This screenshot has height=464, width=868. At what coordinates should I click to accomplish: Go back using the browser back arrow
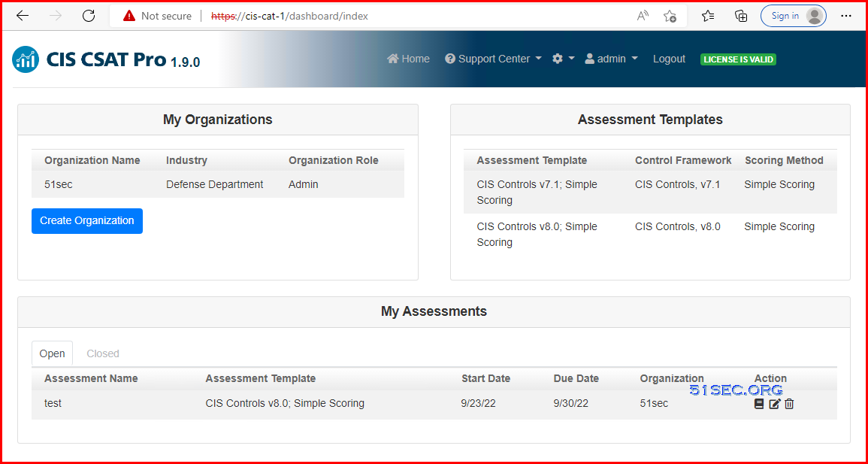coord(23,16)
